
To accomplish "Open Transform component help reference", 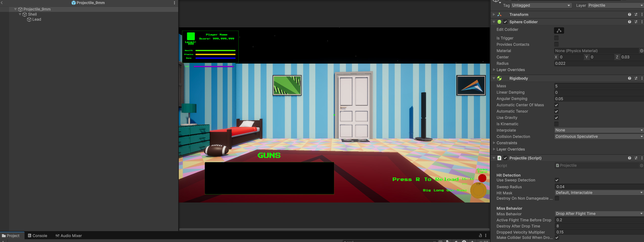I will coord(629,14).
